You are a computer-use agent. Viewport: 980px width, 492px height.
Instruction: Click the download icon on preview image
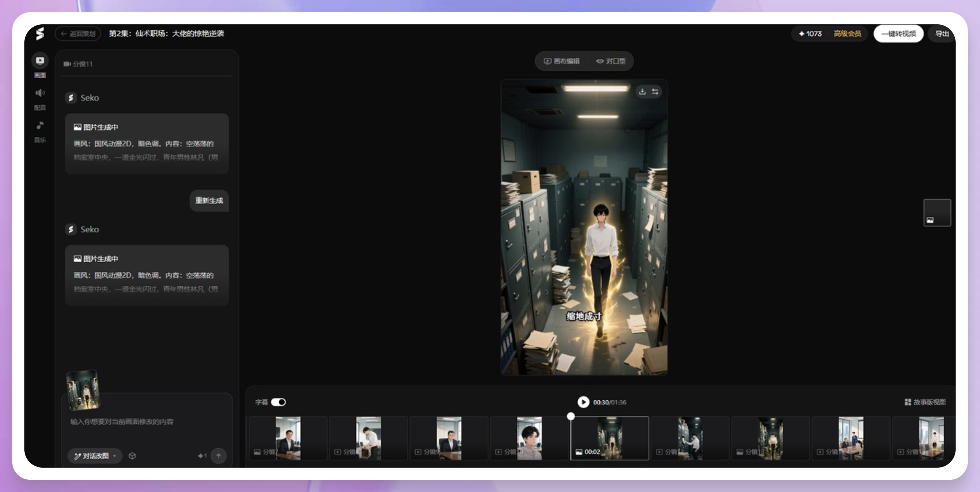pyautogui.click(x=642, y=92)
